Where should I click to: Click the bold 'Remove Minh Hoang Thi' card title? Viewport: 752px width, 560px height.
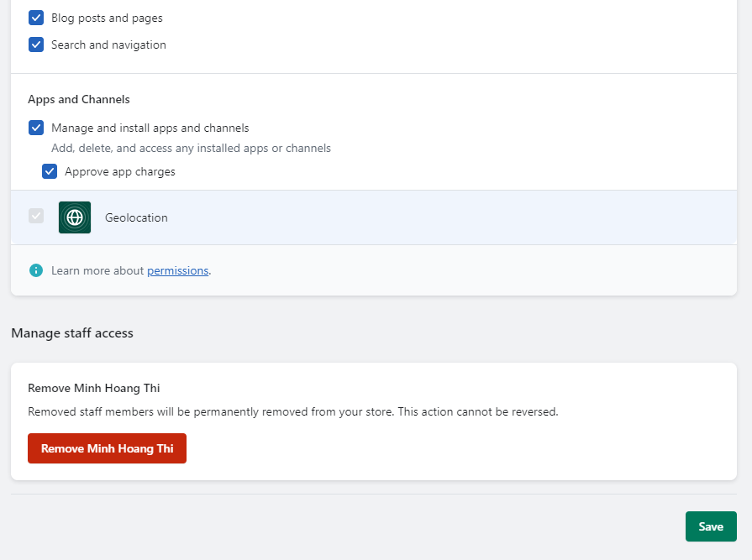93,388
